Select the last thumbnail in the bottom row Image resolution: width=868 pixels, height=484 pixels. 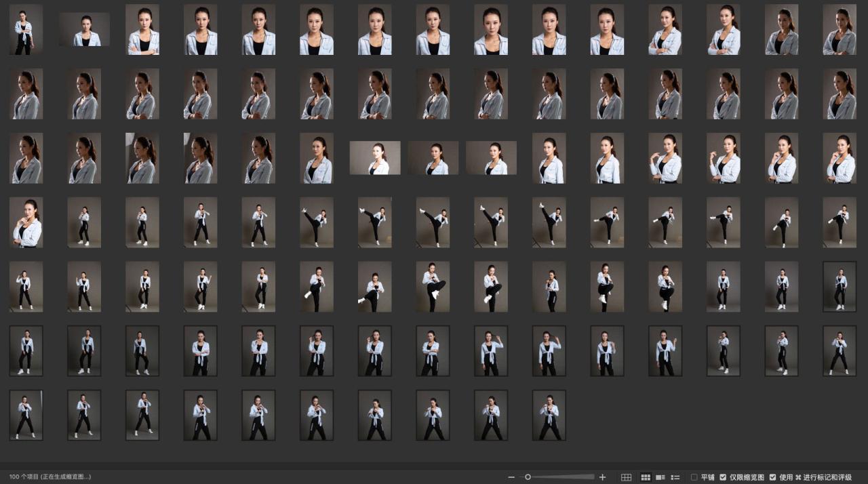(x=549, y=415)
